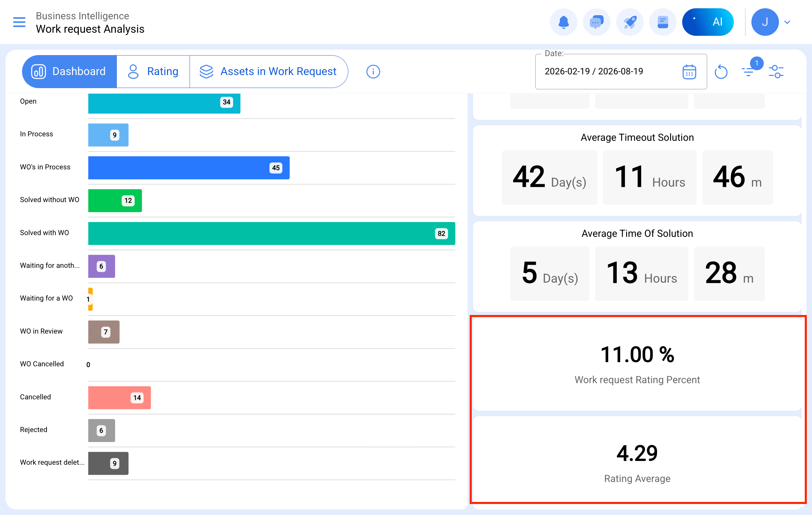Select the Waiting for another bar showing 6

102,266
